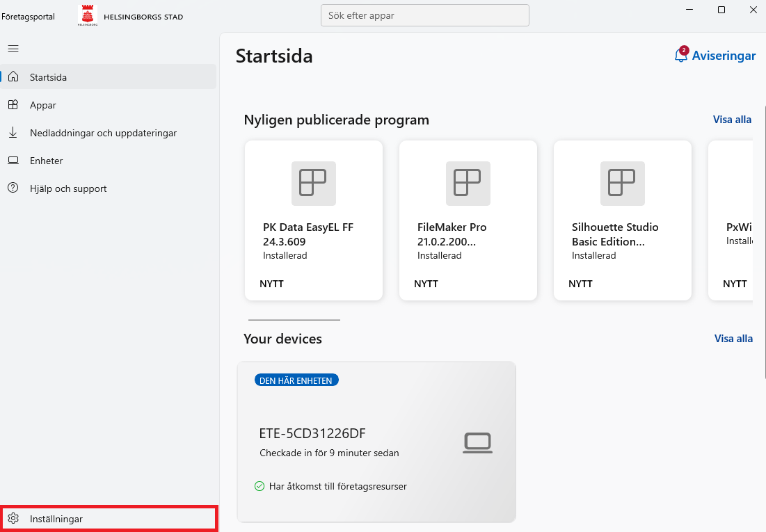The width and height of the screenshot is (766, 532).
Task: Click NYTT label on FileMaker Pro card
Action: pos(426,283)
